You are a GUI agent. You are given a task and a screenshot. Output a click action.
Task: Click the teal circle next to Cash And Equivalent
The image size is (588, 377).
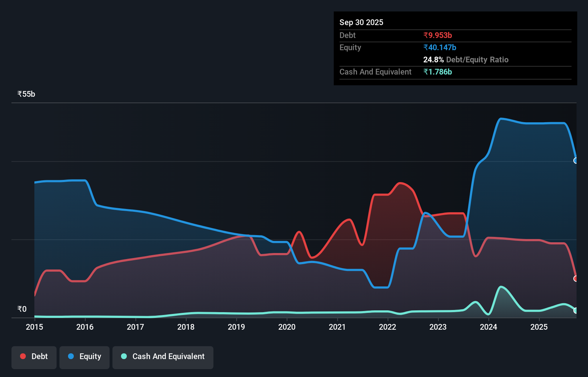click(124, 356)
